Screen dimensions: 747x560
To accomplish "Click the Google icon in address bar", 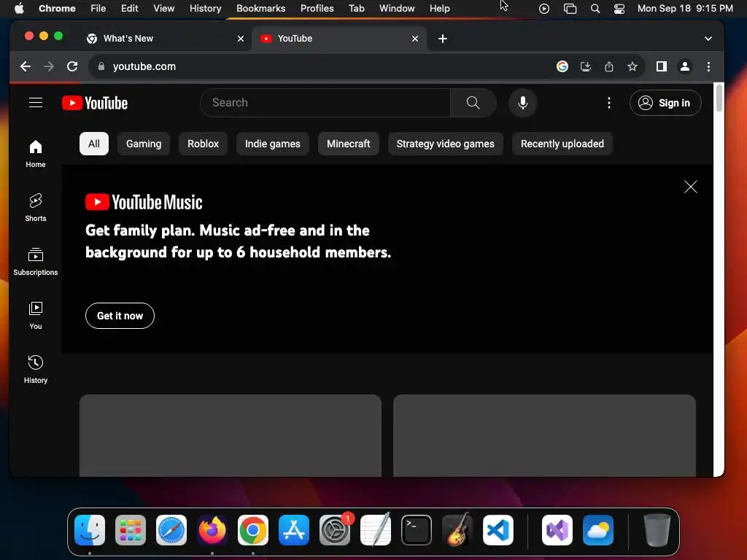I will click(x=562, y=66).
